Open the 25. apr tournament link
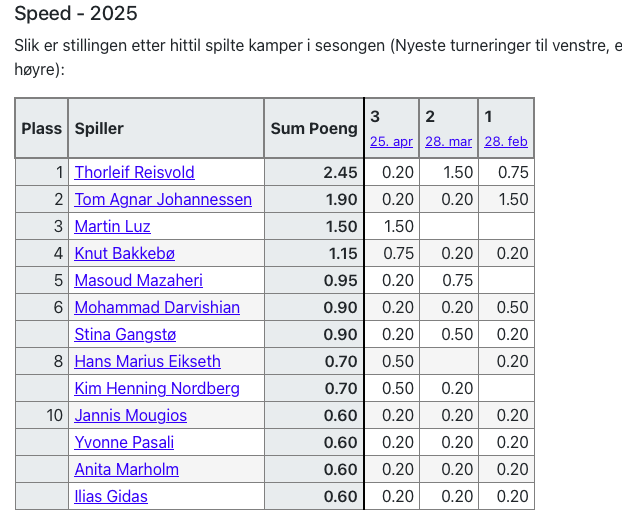Image resolution: width=622 pixels, height=510 pixels. tap(391, 141)
